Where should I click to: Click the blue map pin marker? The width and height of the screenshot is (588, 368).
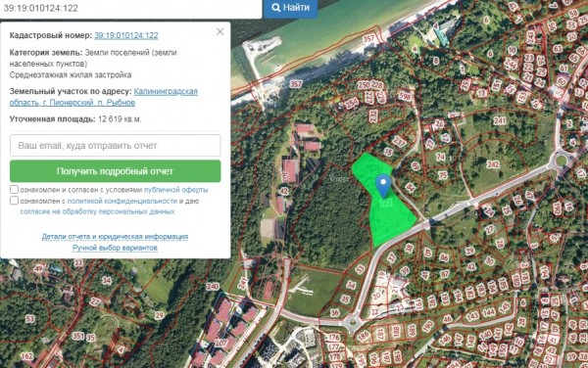[x=383, y=185]
